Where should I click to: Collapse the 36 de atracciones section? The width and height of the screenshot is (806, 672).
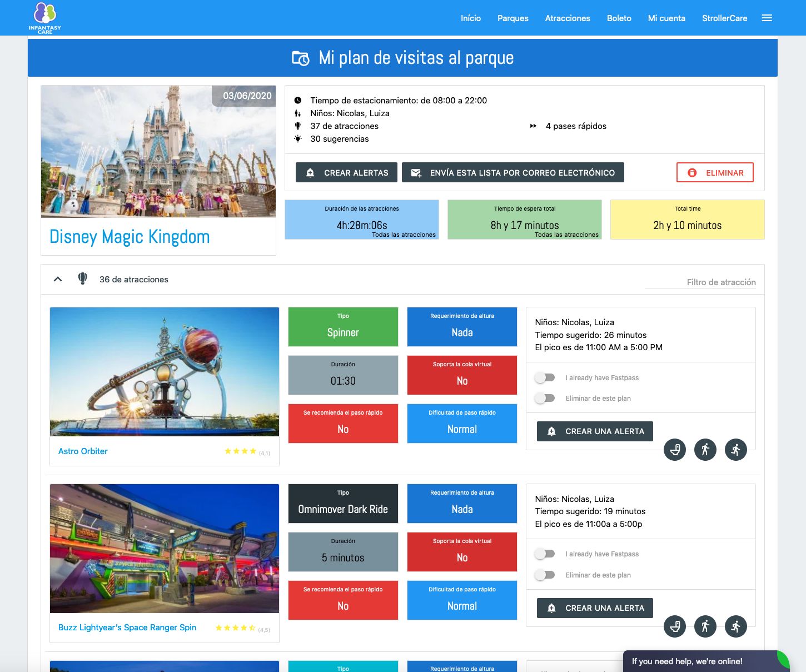(58, 279)
